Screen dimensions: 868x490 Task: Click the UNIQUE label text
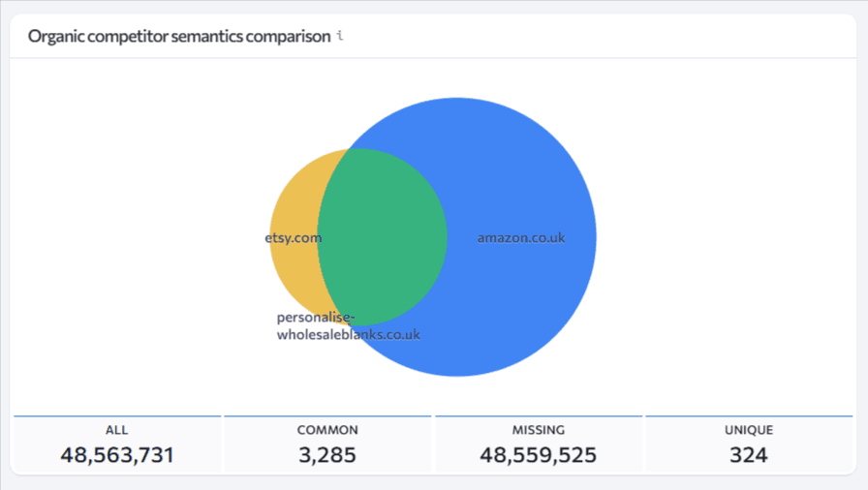(749, 430)
